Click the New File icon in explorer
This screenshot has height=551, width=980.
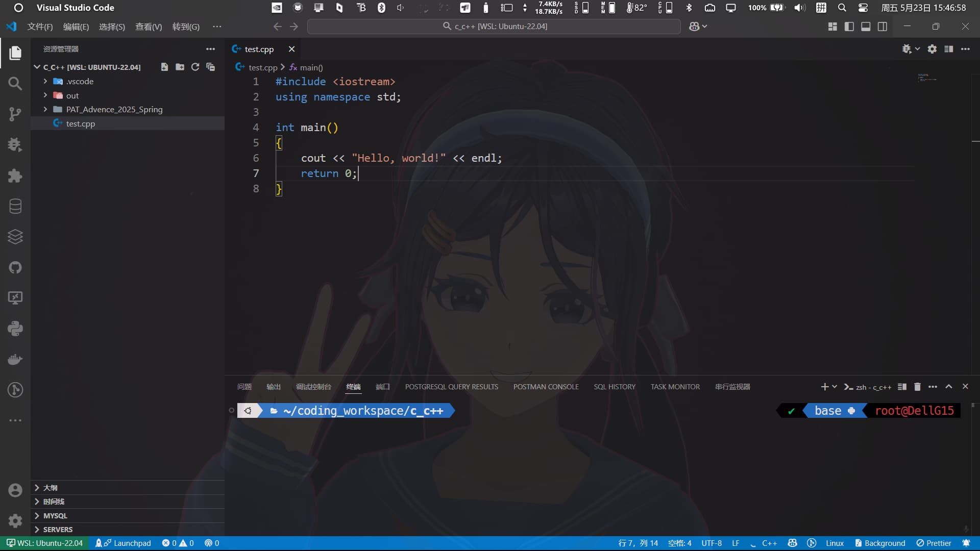tap(164, 67)
